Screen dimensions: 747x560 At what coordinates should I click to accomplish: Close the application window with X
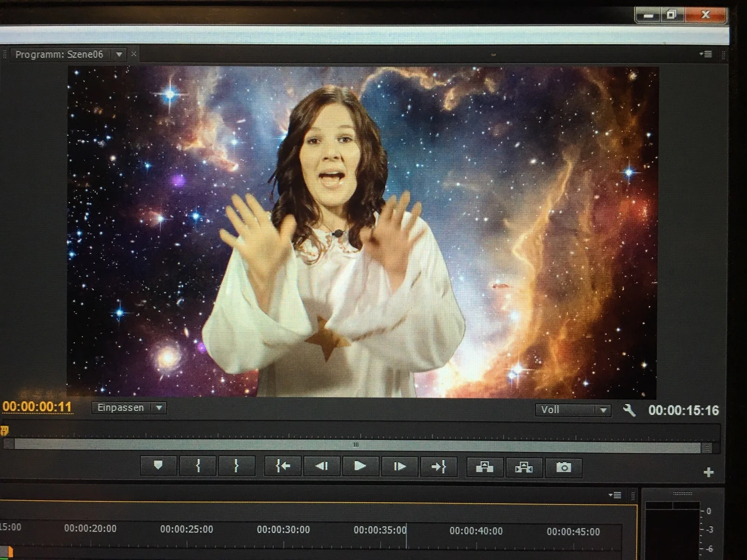pos(705,15)
